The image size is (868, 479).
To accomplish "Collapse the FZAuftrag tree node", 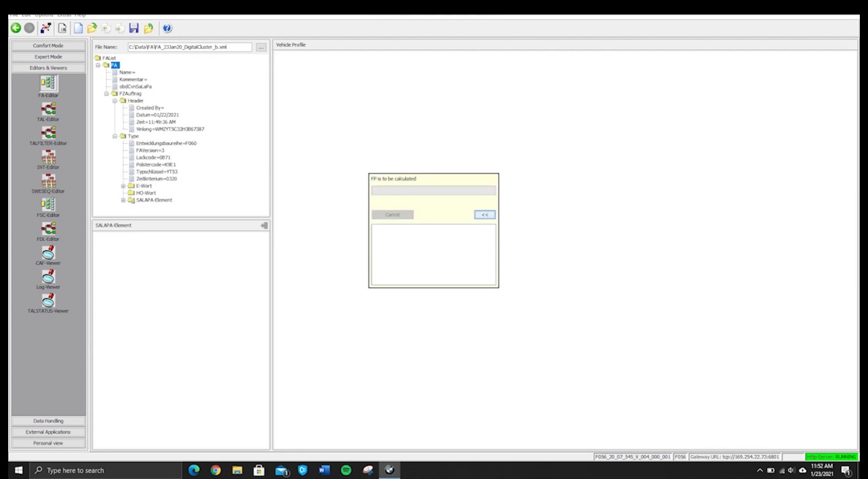I will pyautogui.click(x=106, y=93).
